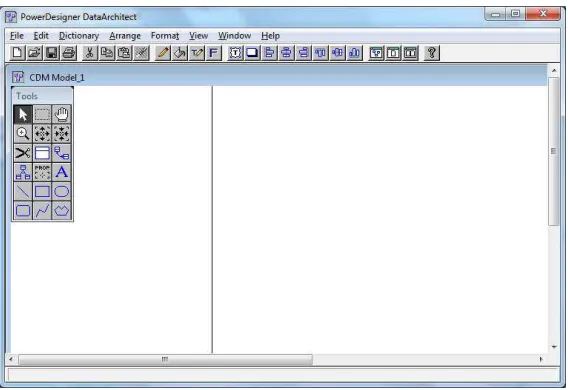
Task: Click the align left toolbar icon
Action: tap(269, 53)
